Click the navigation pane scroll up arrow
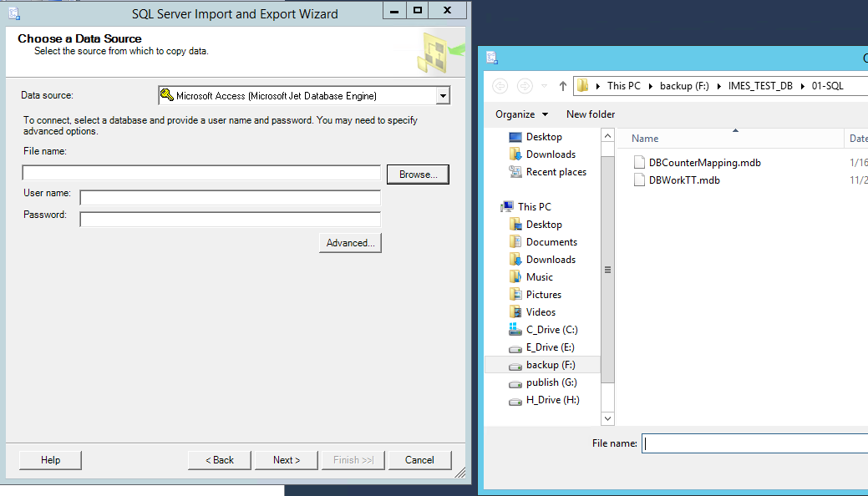The width and height of the screenshot is (868, 496). [x=607, y=135]
